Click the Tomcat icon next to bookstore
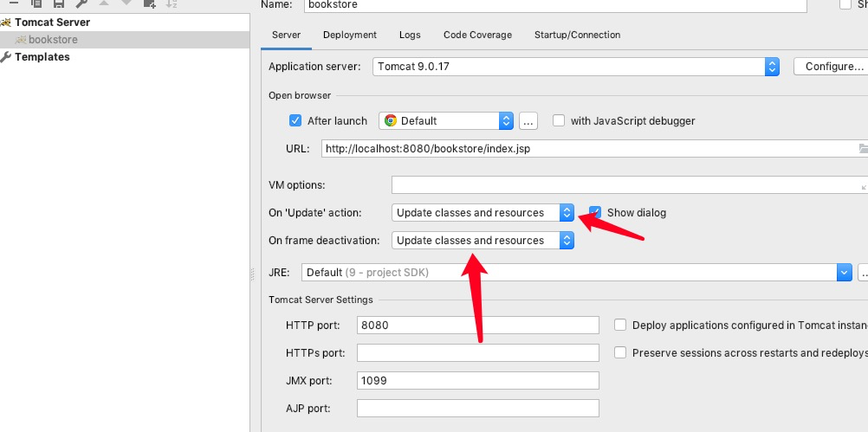 tap(21, 40)
